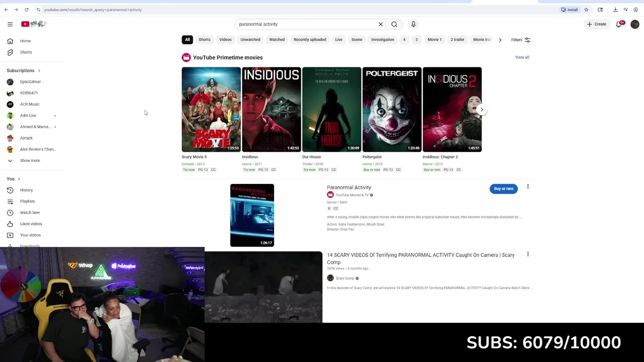
Task: Open Our House movie poster
Action: [332, 109]
